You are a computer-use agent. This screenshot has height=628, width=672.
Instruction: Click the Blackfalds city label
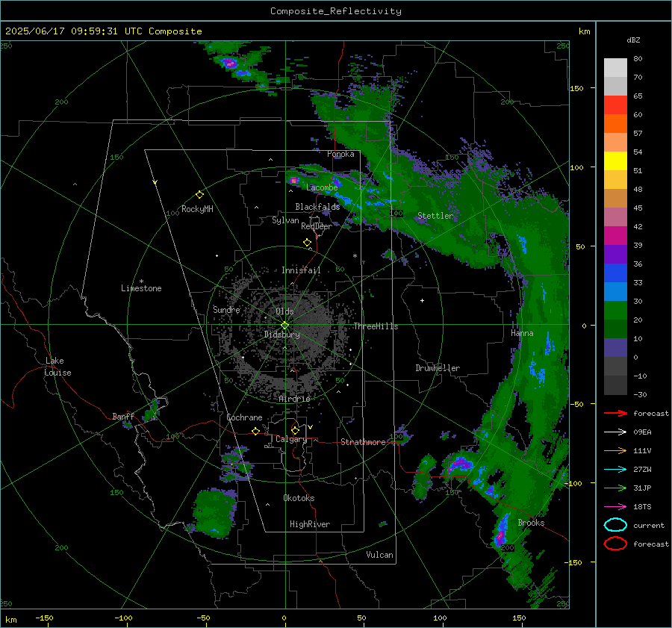[317, 207]
